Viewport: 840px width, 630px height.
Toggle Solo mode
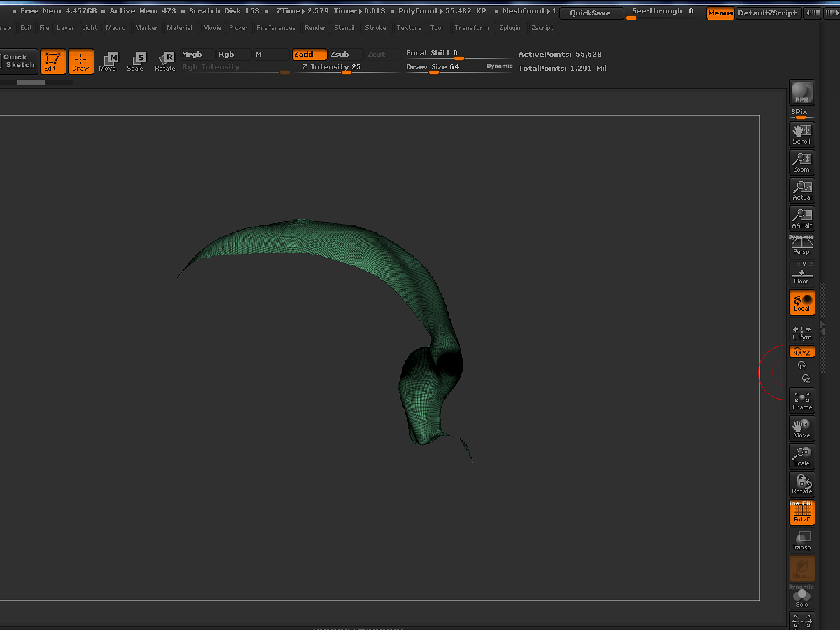tap(801, 596)
